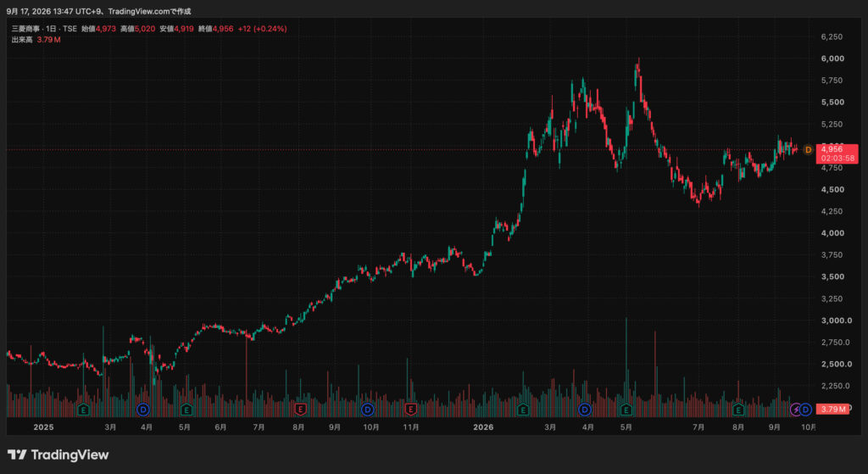Click the 11月 label on time axis
The image size is (868, 474).
411,427
